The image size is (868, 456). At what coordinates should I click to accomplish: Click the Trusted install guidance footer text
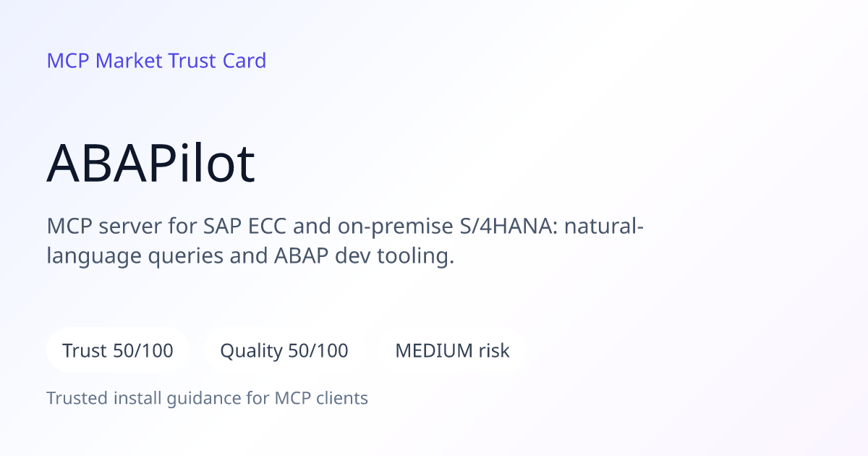[x=208, y=398]
